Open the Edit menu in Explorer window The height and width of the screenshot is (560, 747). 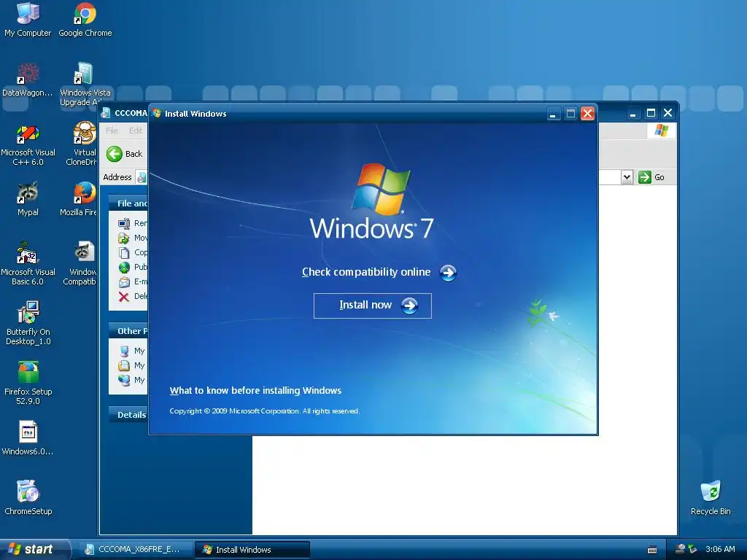135,131
